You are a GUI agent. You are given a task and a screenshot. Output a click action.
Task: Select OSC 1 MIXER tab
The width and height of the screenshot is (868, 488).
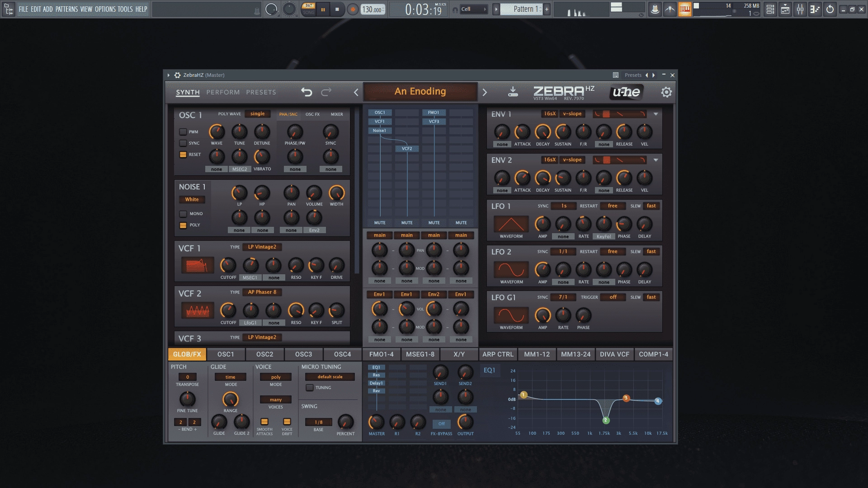coord(337,114)
